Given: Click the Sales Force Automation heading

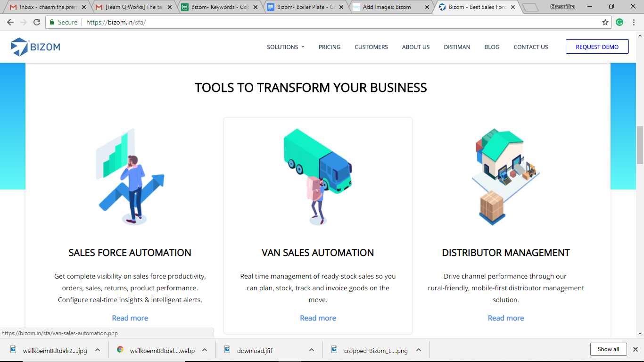Looking at the screenshot, I should pyautogui.click(x=130, y=253).
